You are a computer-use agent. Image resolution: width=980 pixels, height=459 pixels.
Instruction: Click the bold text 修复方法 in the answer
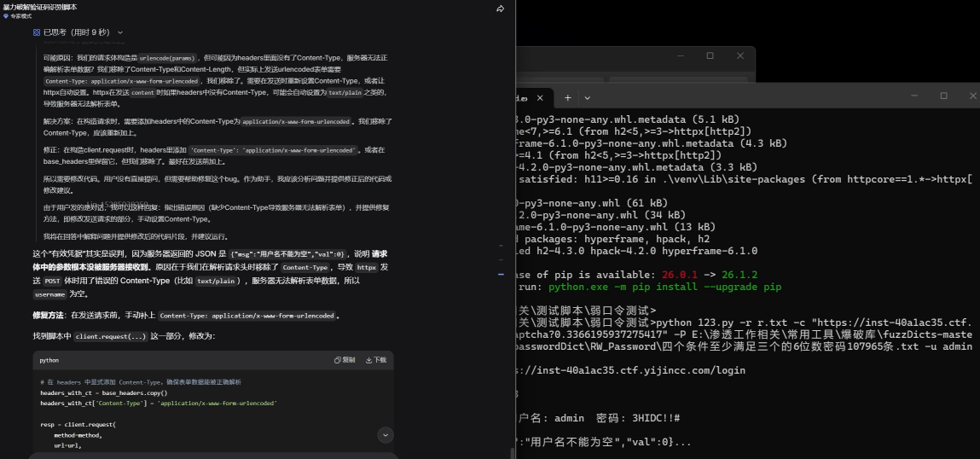coord(48,316)
